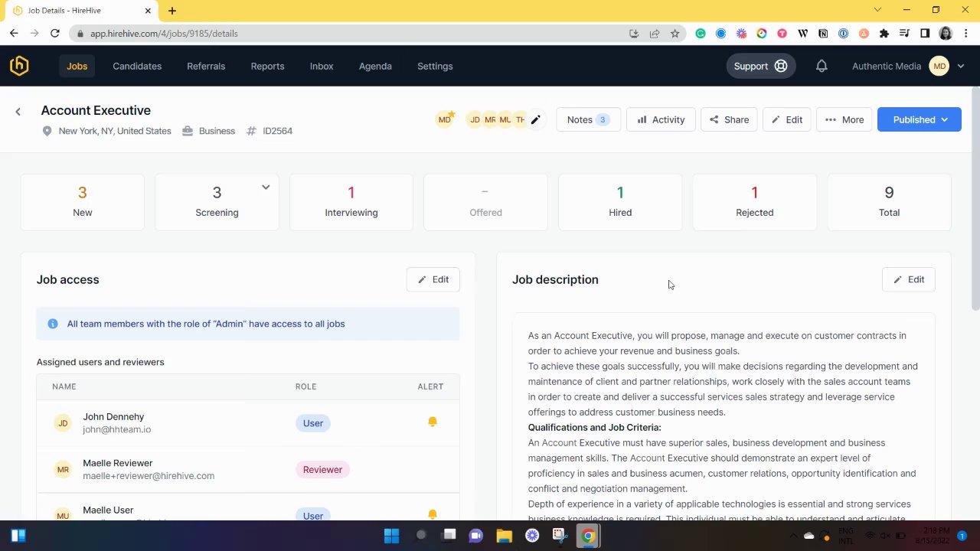Toggle alert bell for Maelle User
The width and height of the screenshot is (980, 551).
(x=433, y=514)
